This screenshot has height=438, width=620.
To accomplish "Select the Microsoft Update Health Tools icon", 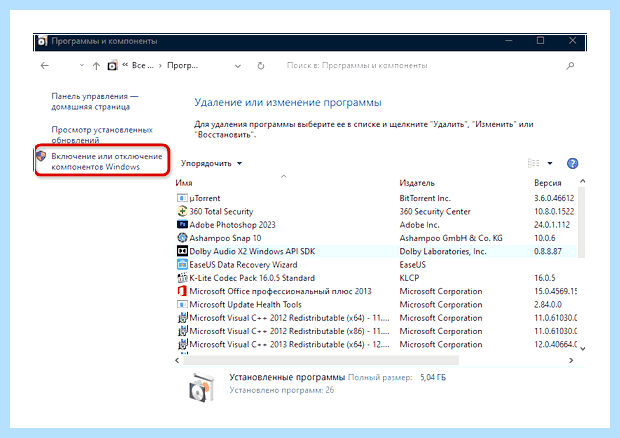I will point(182,304).
